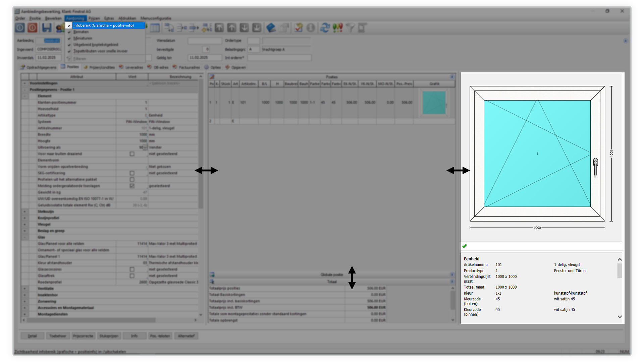Toggle the Voor naar buiten draaiend checkbox
This screenshot has height=362, width=644.
[132, 154]
